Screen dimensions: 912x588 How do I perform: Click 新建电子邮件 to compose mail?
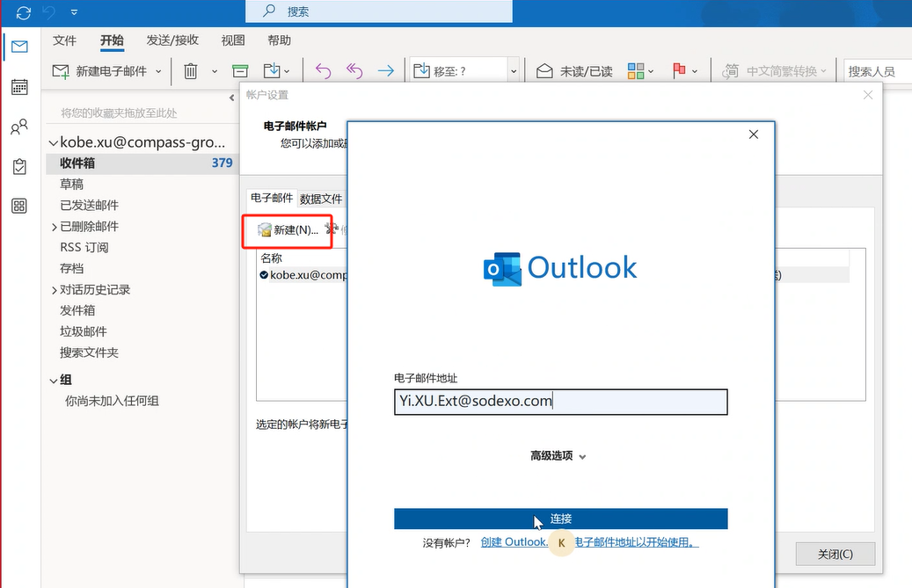click(98, 71)
